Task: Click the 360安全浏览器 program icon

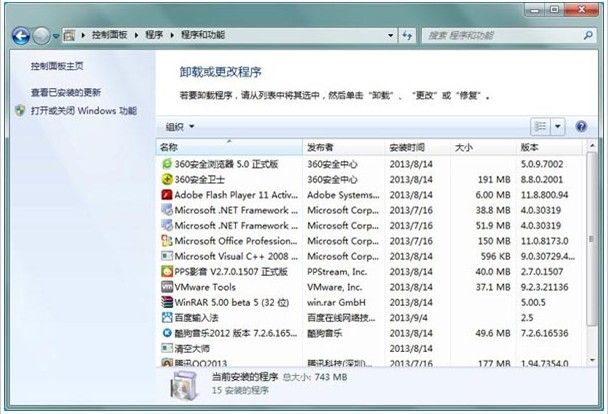Action: click(x=167, y=164)
